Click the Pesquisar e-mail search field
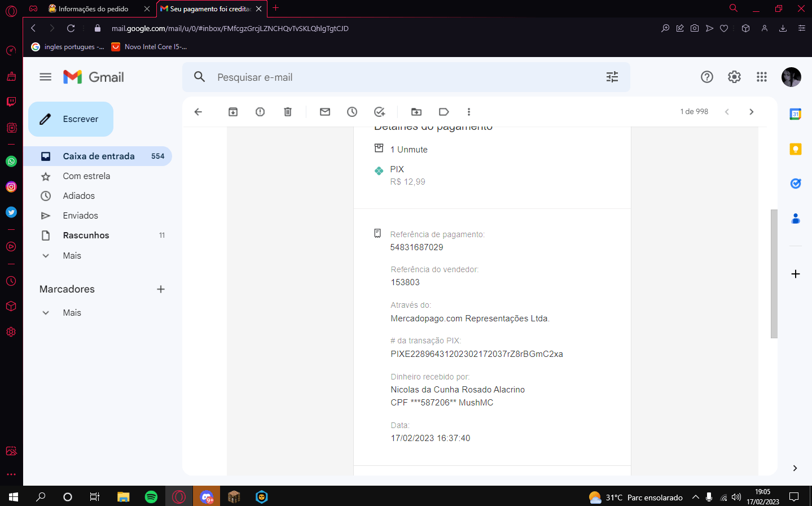This screenshot has width=812, height=506. click(x=406, y=77)
